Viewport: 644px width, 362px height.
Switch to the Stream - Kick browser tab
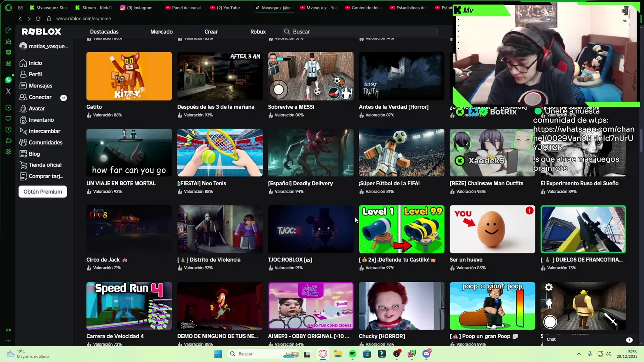[93, 8]
